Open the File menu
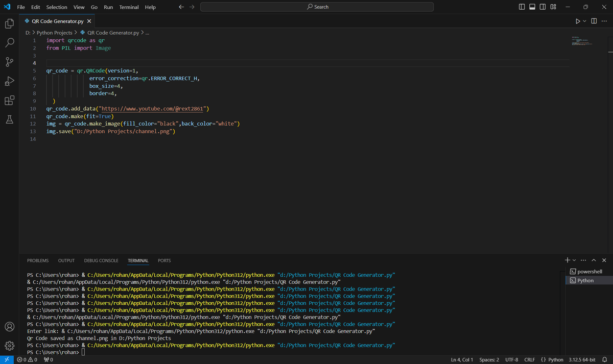Image resolution: width=613 pixels, height=364 pixels. pyautogui.click(x=21, y=7)
